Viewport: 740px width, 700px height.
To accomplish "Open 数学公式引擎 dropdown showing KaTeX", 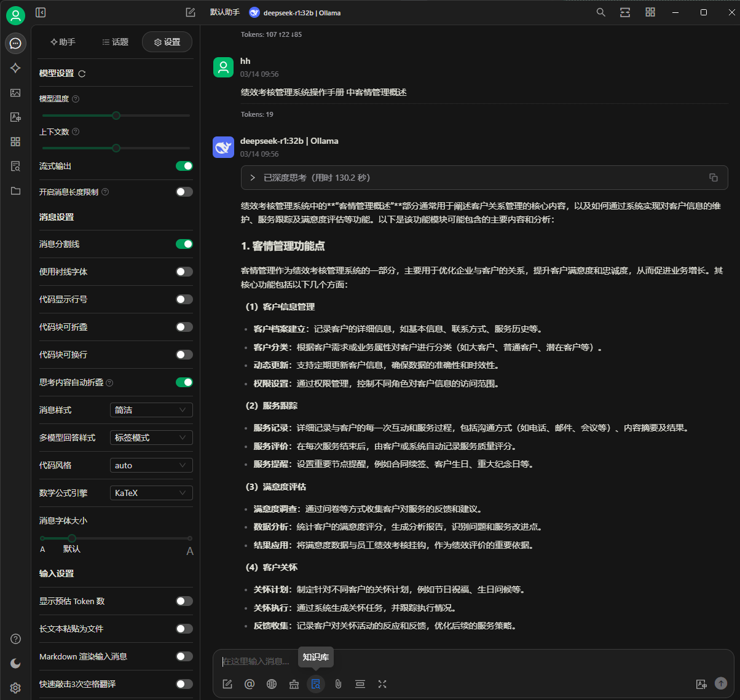I will pyautogui.click(x=151, y=493).
